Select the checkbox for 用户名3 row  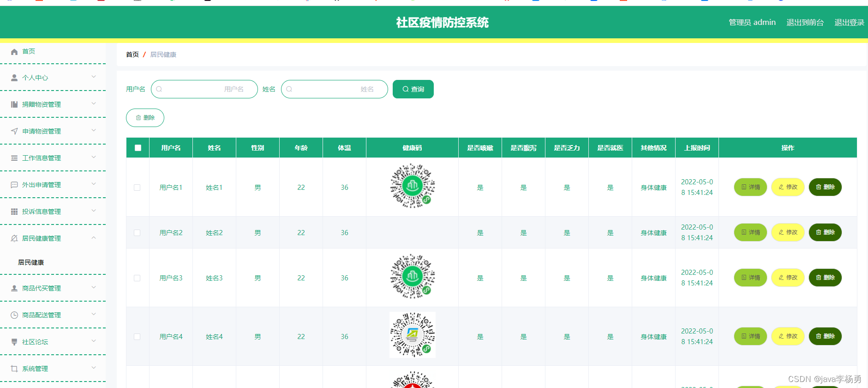[137, 278]
